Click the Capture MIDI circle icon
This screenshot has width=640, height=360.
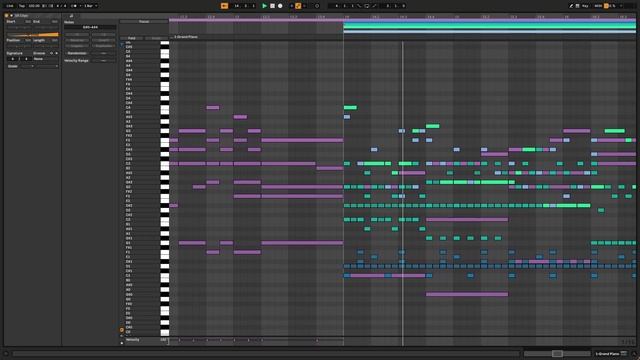[317, 6]
